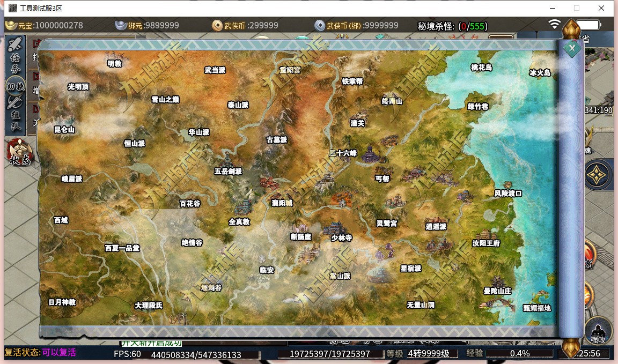Go to 武当派 on the map
Screen dimensions: 618x364
pos(215,70)
